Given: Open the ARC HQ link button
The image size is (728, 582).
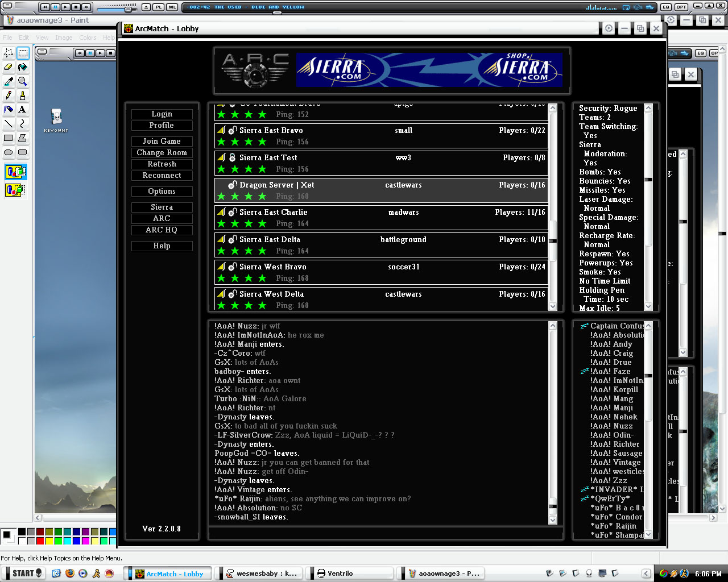Looking at the screenshot, I should 162,230.
